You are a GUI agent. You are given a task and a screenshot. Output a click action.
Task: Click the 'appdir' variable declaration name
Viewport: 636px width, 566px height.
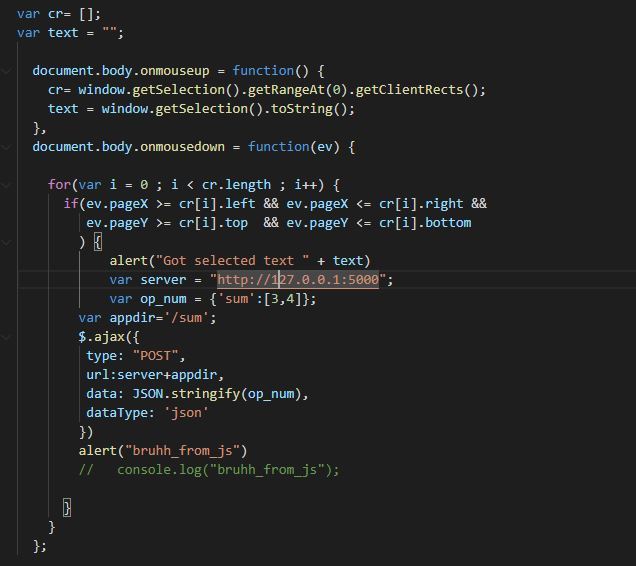[x=132, y=318]
